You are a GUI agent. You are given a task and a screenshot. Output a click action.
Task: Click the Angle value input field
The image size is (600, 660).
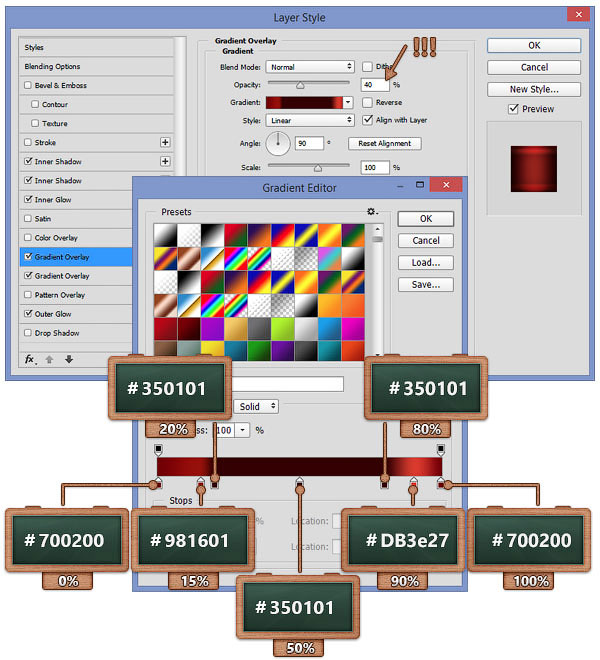point(309,143)
